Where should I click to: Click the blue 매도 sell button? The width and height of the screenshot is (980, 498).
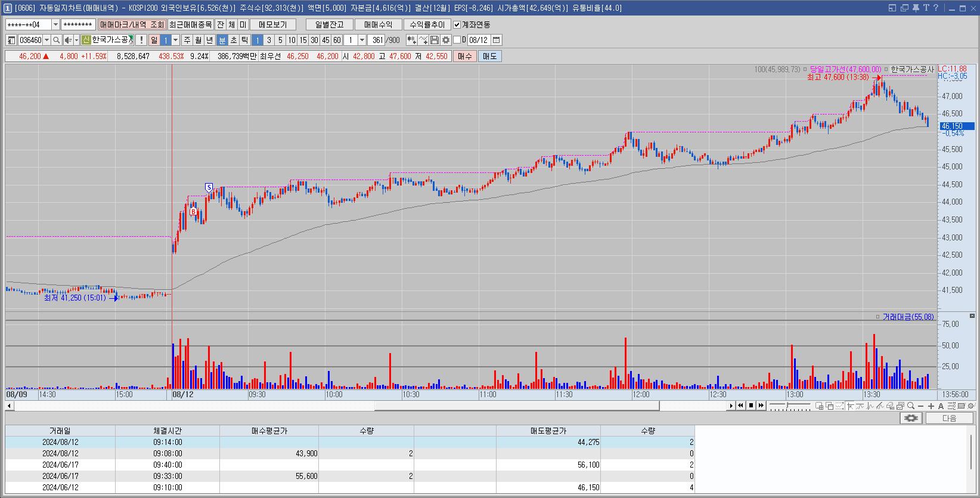[489, 56]
